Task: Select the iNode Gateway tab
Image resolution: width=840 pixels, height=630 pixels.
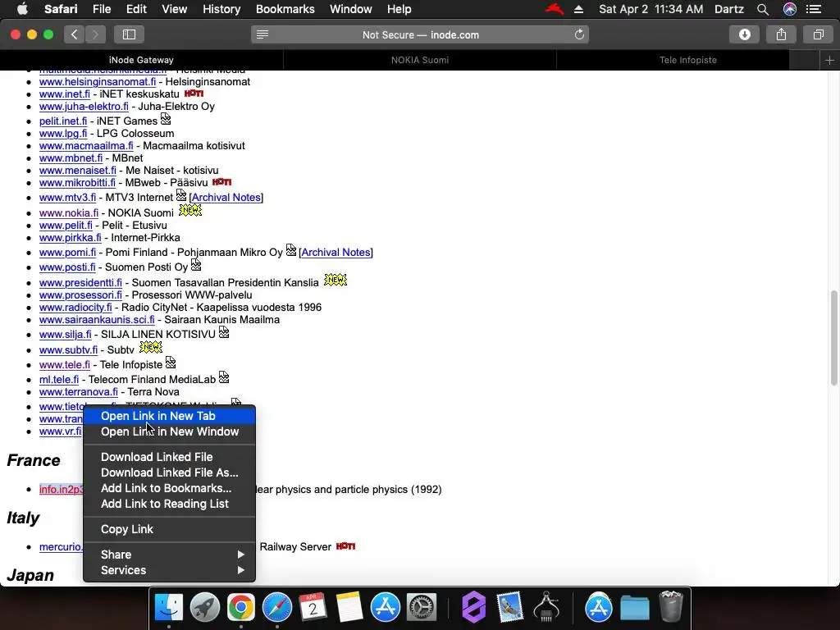Action: [x=141, y=60]
